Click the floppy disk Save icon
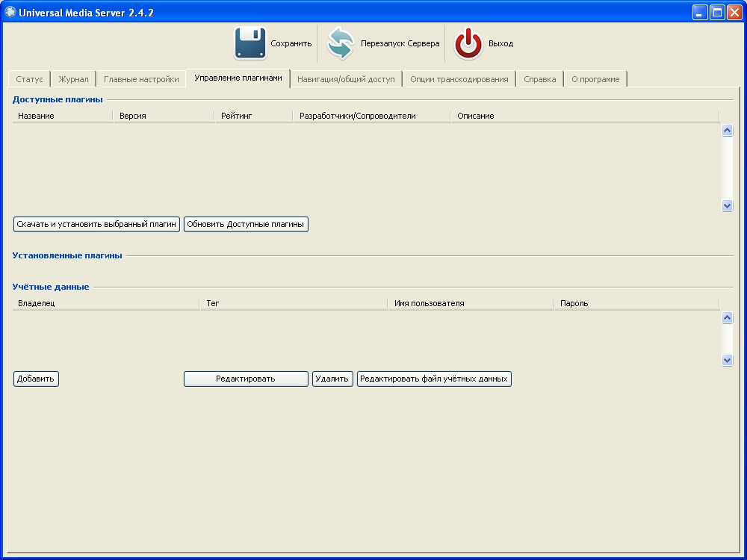 coord(249,43)
